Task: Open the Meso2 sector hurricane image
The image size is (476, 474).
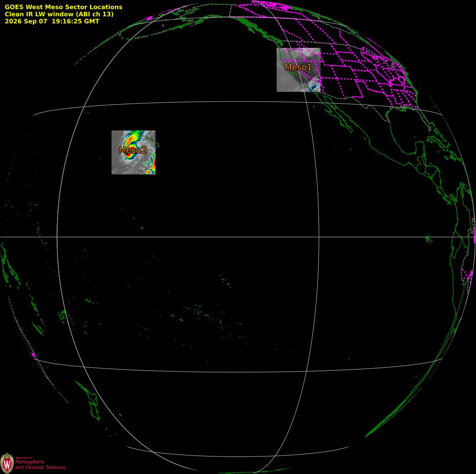Action: 133,152
